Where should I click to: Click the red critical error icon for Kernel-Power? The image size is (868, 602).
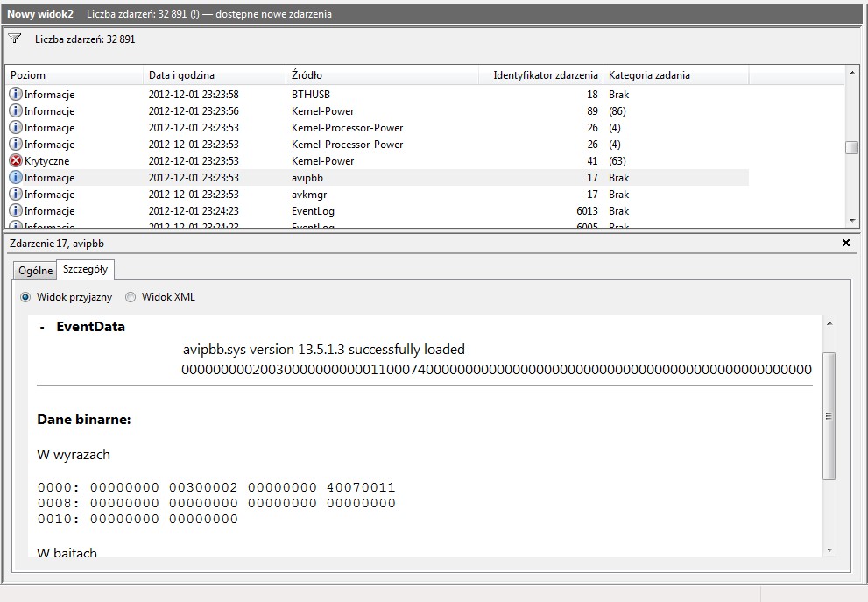16,160
